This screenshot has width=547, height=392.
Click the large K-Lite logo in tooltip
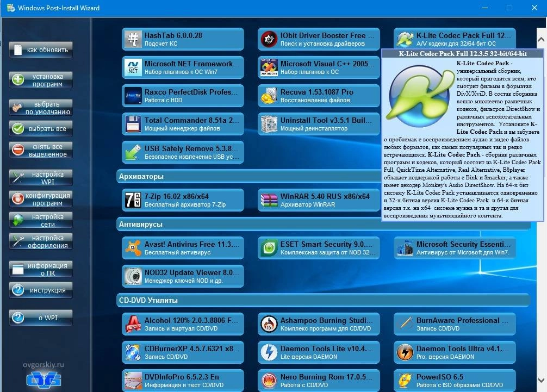click(x=420, y=96)
